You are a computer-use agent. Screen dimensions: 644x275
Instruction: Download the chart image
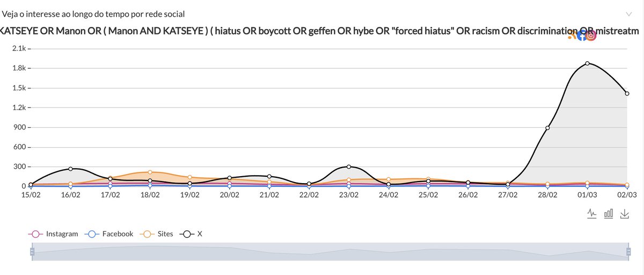[624, 213]
